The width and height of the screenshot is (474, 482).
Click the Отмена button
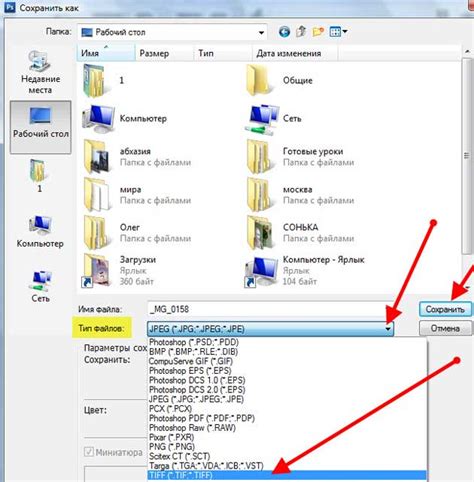[x=445, y=328]
